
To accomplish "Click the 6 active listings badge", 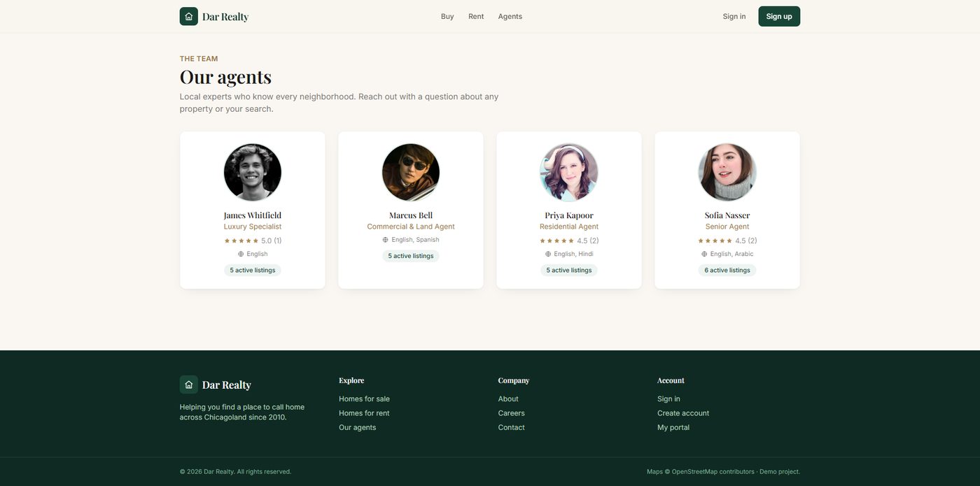I will click(x=727, y=270).
